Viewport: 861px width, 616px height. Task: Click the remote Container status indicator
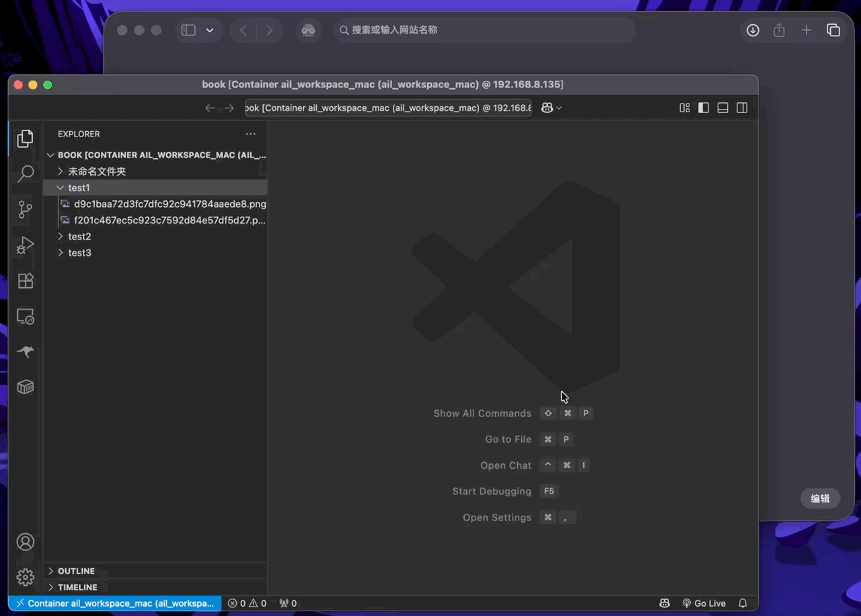pos(115,603)
